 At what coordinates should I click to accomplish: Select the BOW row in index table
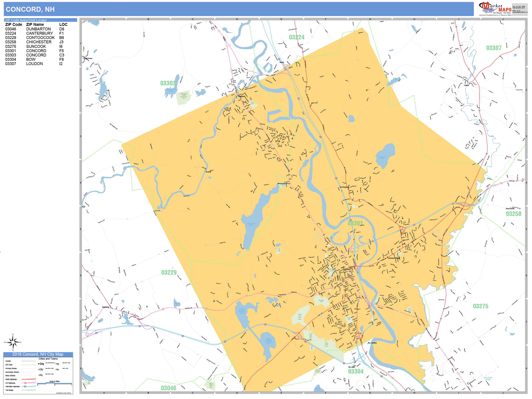[35, 59]
